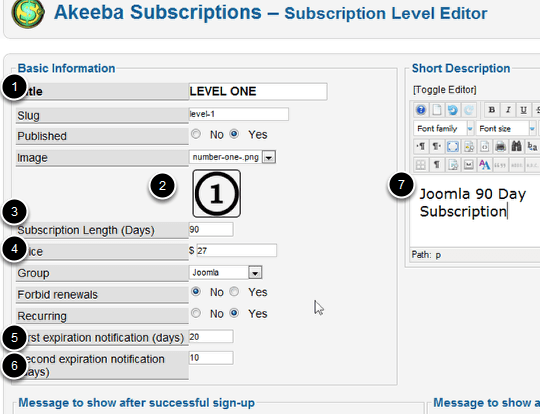Set Published to No
The height and width of the screenshot is (414, 540).
[x=196, y=134]
